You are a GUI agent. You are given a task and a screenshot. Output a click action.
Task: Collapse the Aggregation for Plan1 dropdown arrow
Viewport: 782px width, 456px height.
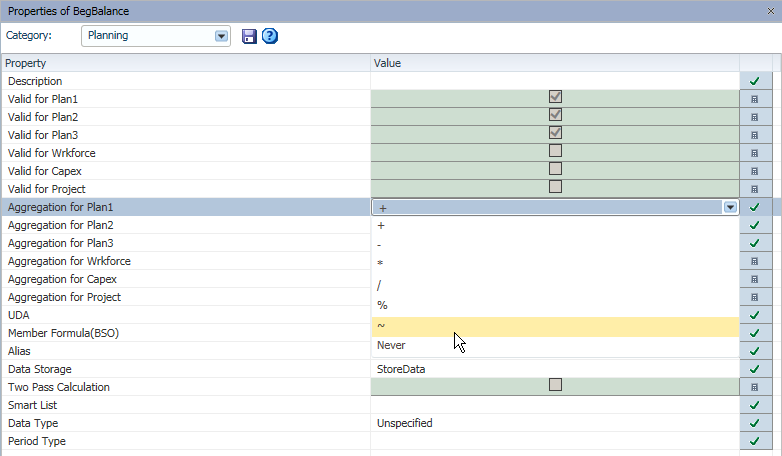731,207
